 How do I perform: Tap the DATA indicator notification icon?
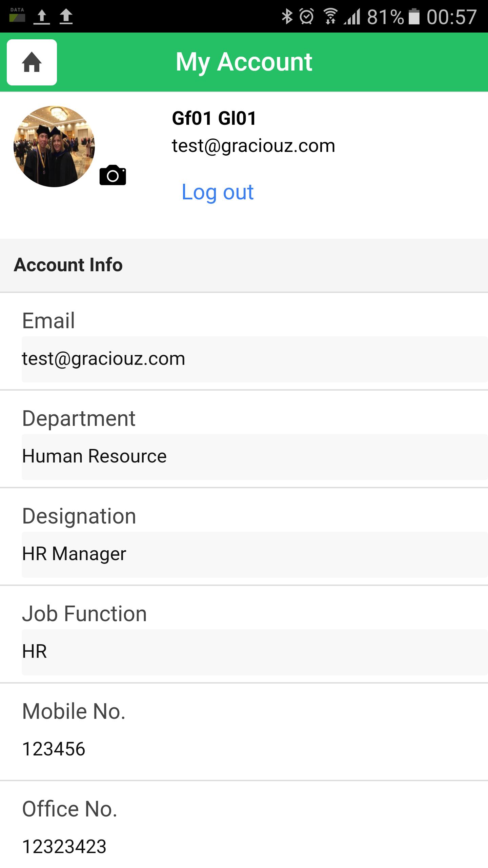17,15
